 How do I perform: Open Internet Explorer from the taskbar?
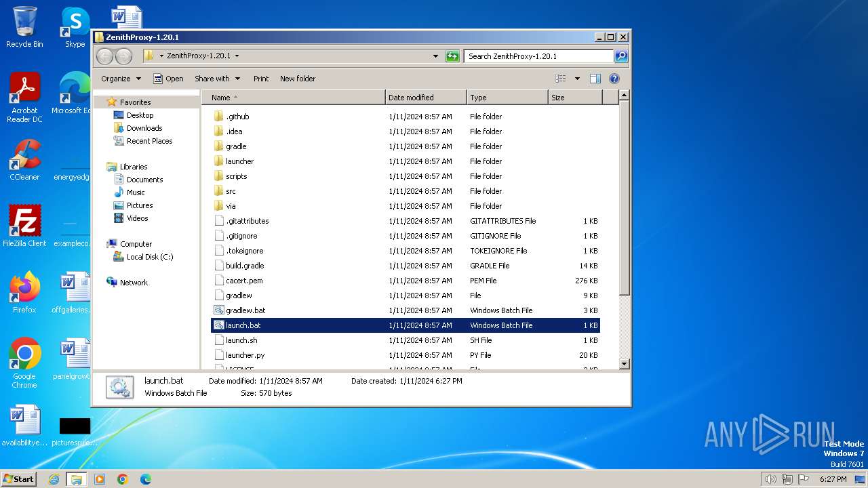click(x=54, y=479)
